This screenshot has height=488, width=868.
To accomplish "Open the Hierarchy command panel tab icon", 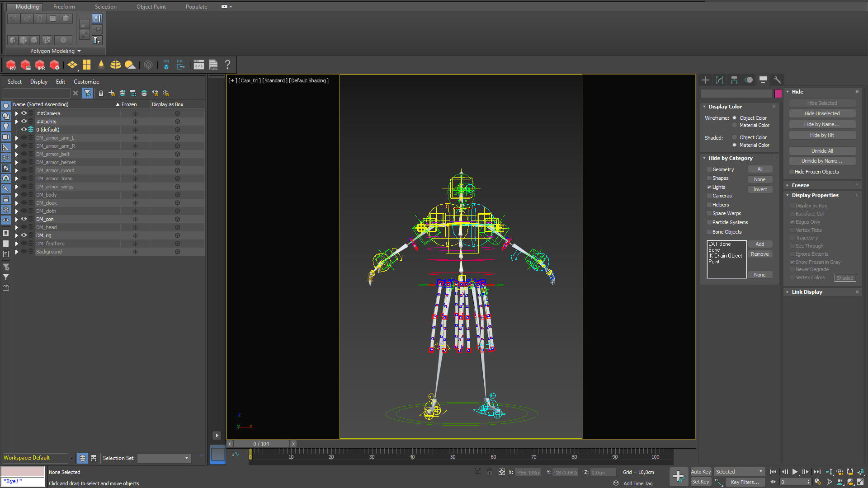I will pos(734,80).
